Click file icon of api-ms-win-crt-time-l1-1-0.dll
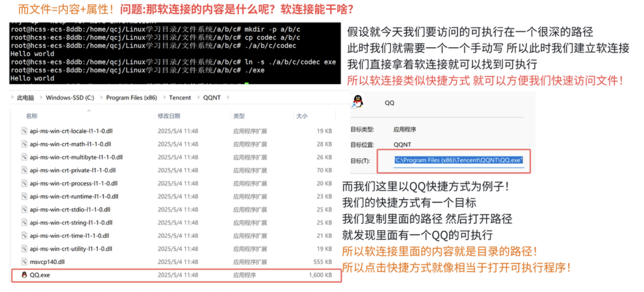644x292 pixels. click(x=24, y=236)
